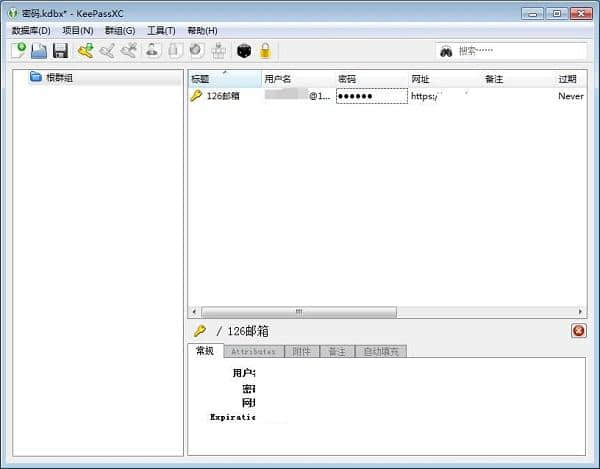Screen dimensions: 600x469
Task: Click the horizontal scrollbar right arrow
Action: [580, 312]
